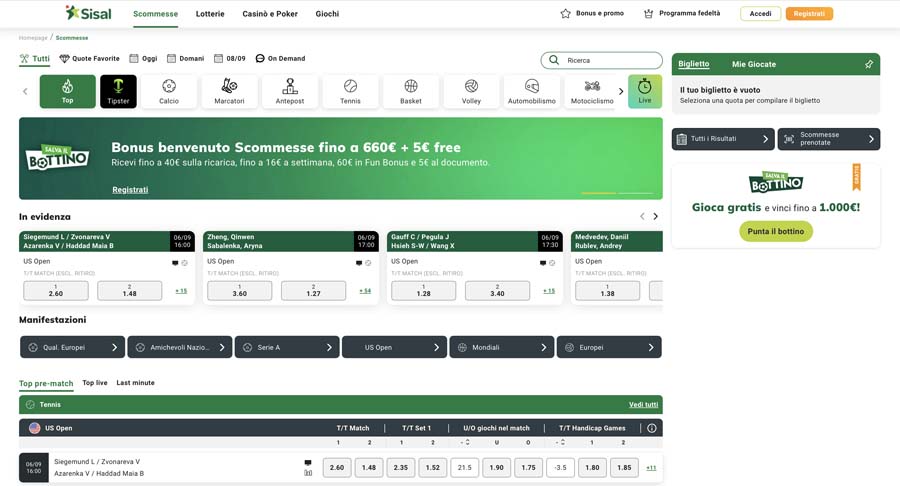This screenshot has width=900, height=486.
Task: Select the Tutti filter tab
Action: (x=35, y=59)
